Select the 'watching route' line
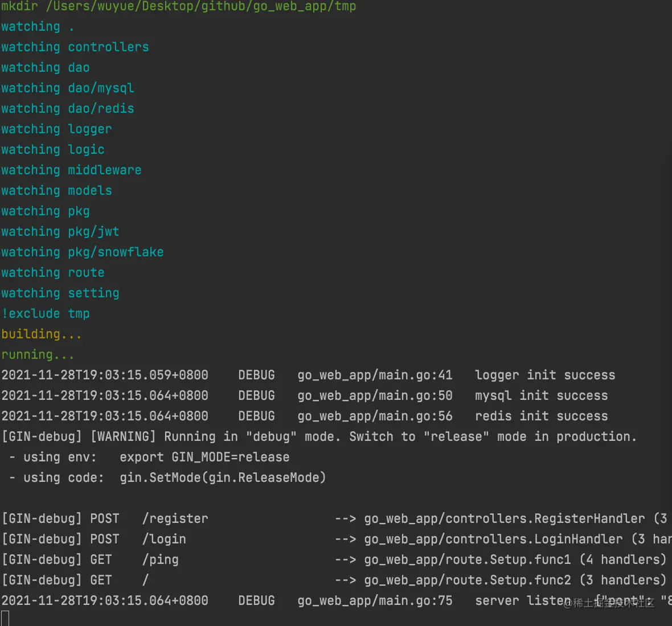The image size is (672, 626). coord(53,273)
